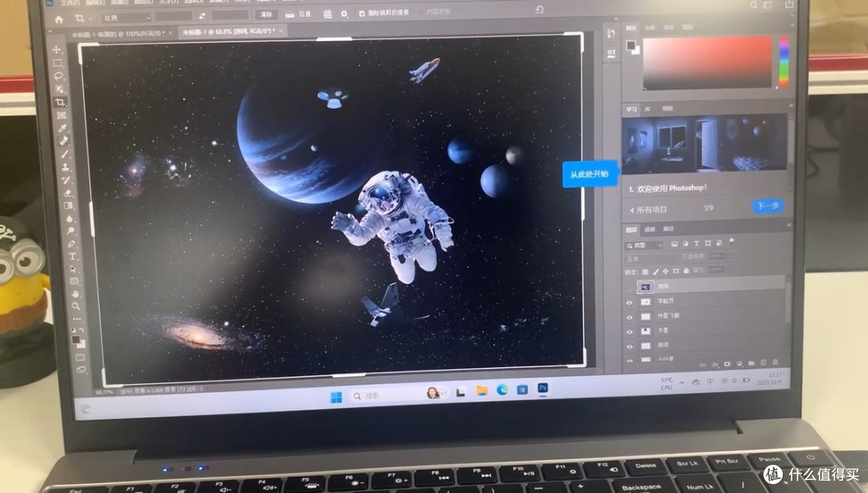
Task: Select the Brush tool
Action: point(64,154)
